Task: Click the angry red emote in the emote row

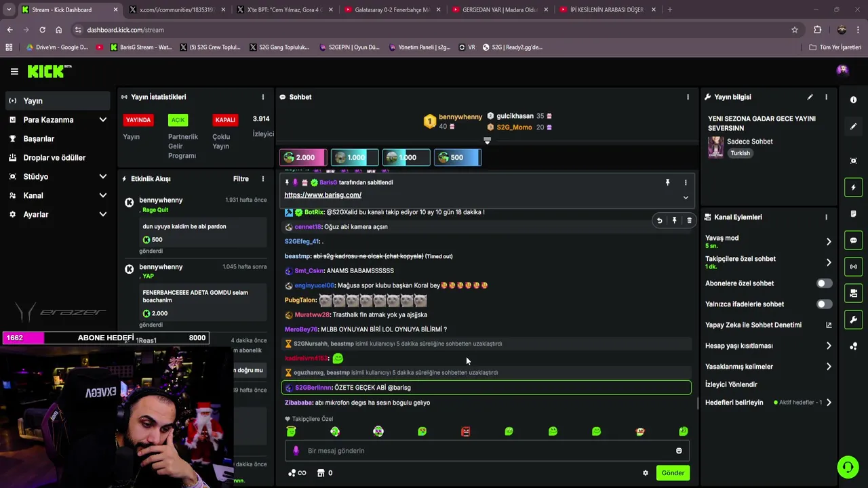Action: (x=465, y=431)
